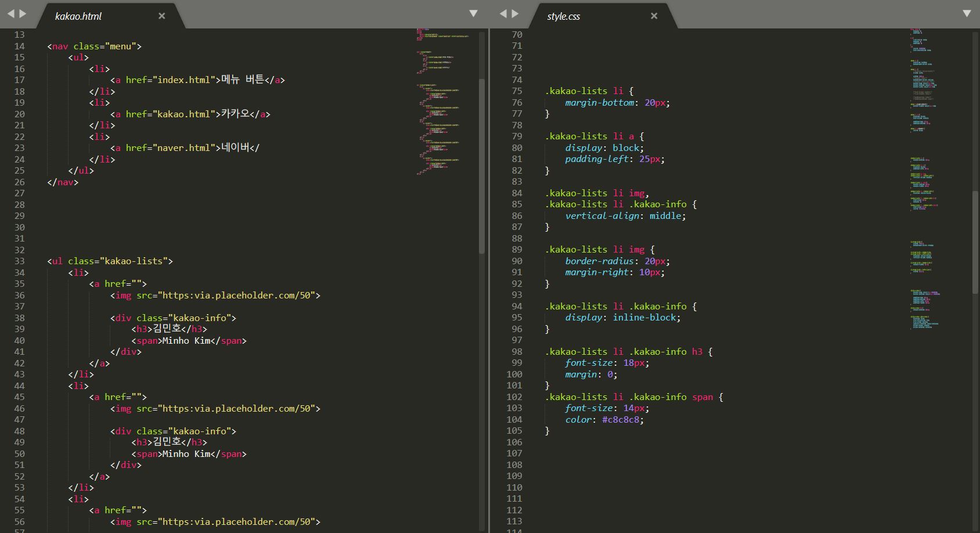Close the style.css tab
This screenshot has width=980, height=533.
(654, 16)
